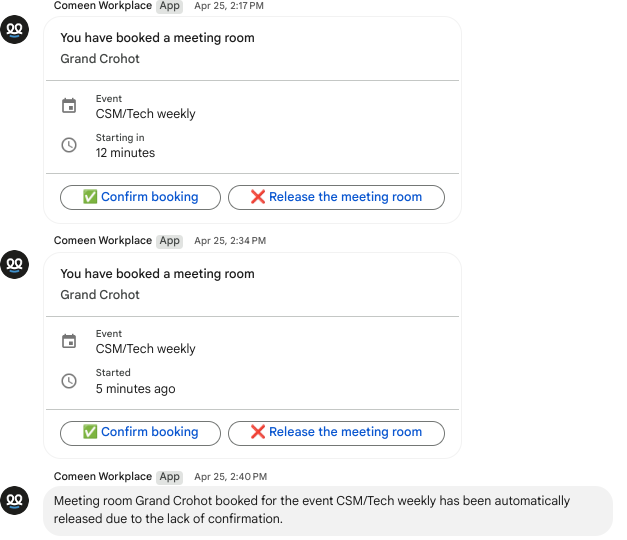Click the Grand Crohot room name in the second card
This screenshot has height=540, width=627.
100,295
